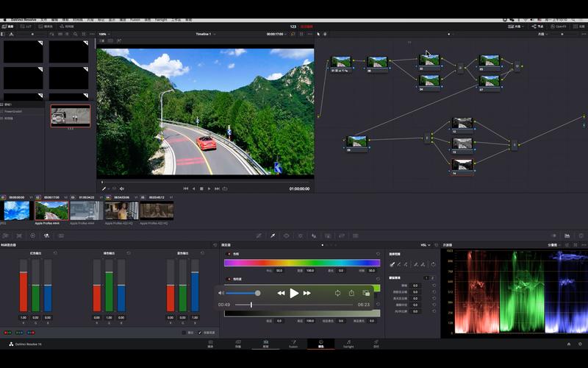This screenshot has width=588, height=368.
Task: Click the share icon in video overlay
Action: [351, 293]
